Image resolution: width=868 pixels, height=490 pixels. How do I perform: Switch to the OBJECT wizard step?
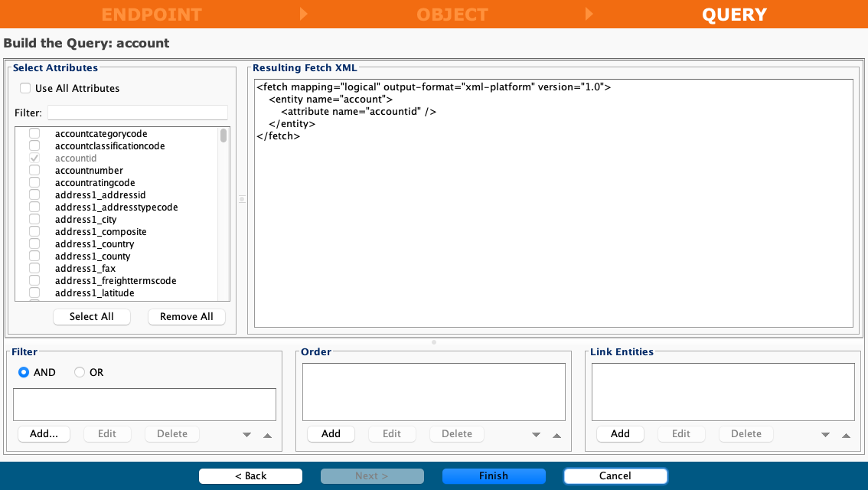pos(452,15)
